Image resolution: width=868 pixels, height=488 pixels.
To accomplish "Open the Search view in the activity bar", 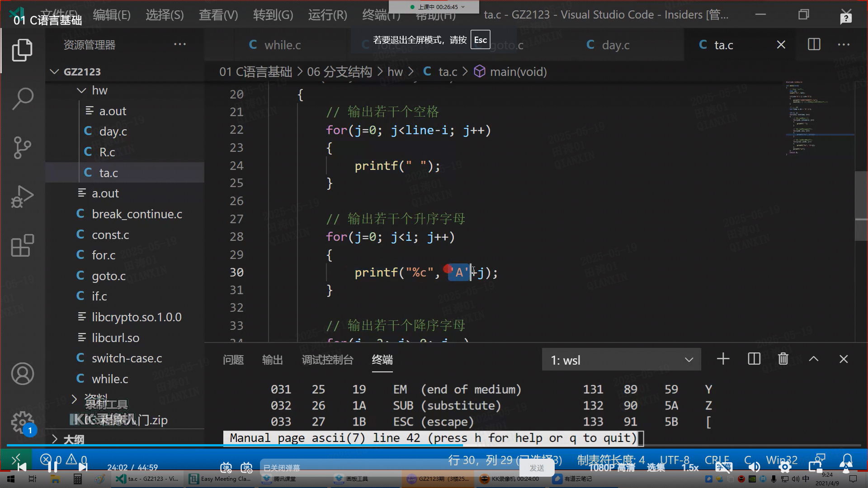I will pyautogui.click(x=22, y=99).
